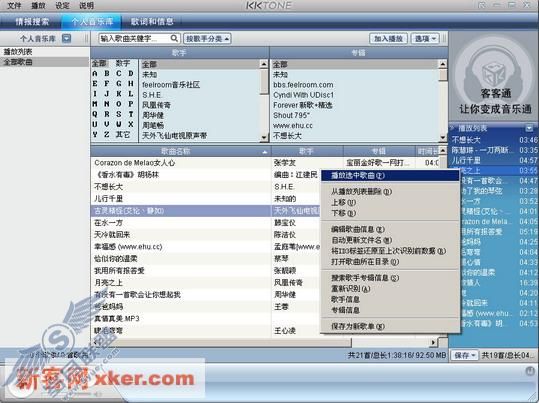Open the 按歌手分类 dropdown
Image resolution: width=539 pixels, height=403 pixels.
point(207,39)
